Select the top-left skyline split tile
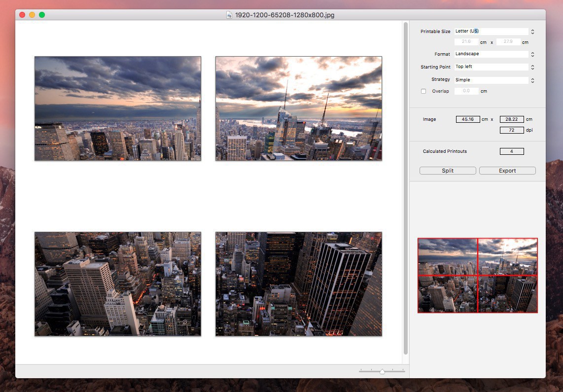This screenshot has width=563, height=392. tap(118, 108)
